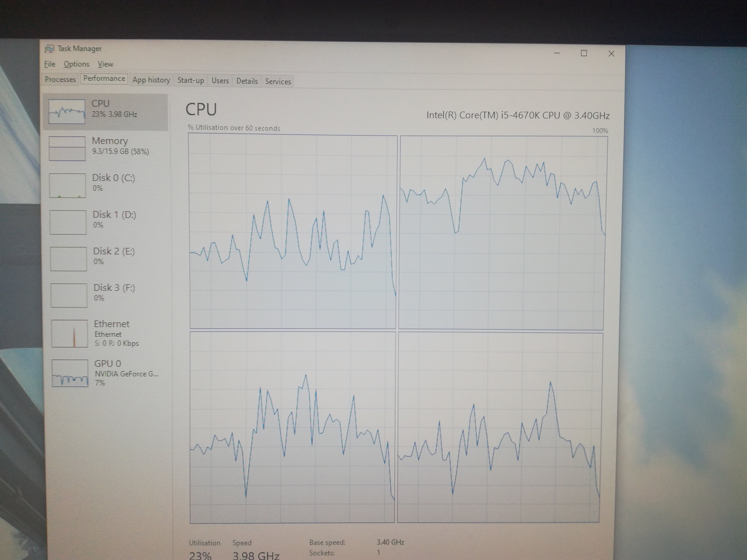Click the Disk 0 mini graph thumbnail
This screenshot has width=747, height=560.
click(68, 185)
